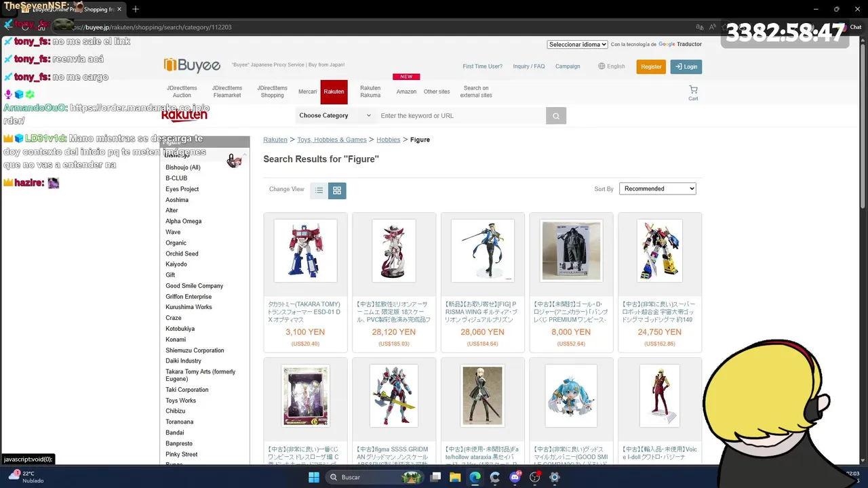Select the JDirectItems Fleamarket tab
The image size is (868, 488).
coord(226,91)
